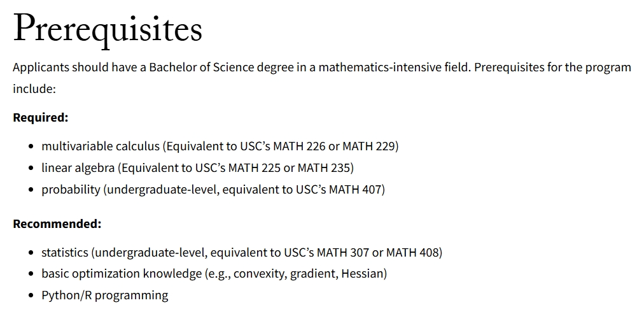Click the Prerequisites heading
This screenshot has width=644, height=312.
[x=108, y=29]
